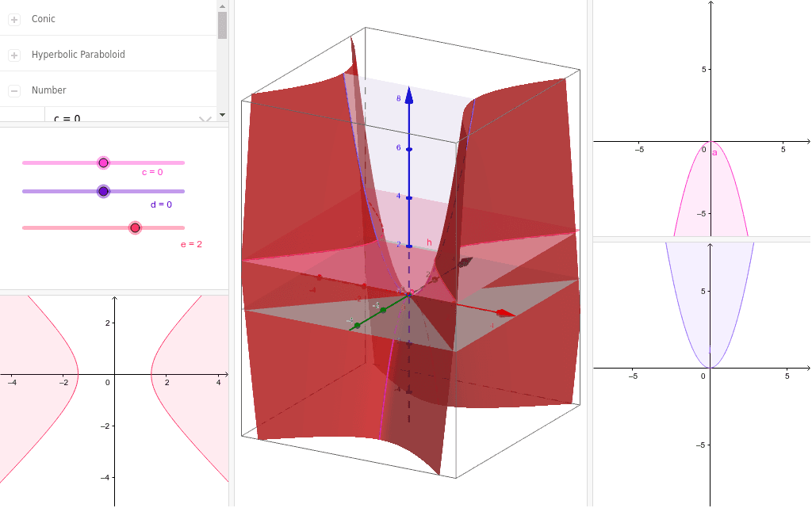Expand the Conic category
Viewport: 812px width, 508px height.
(x=14, y=20)
